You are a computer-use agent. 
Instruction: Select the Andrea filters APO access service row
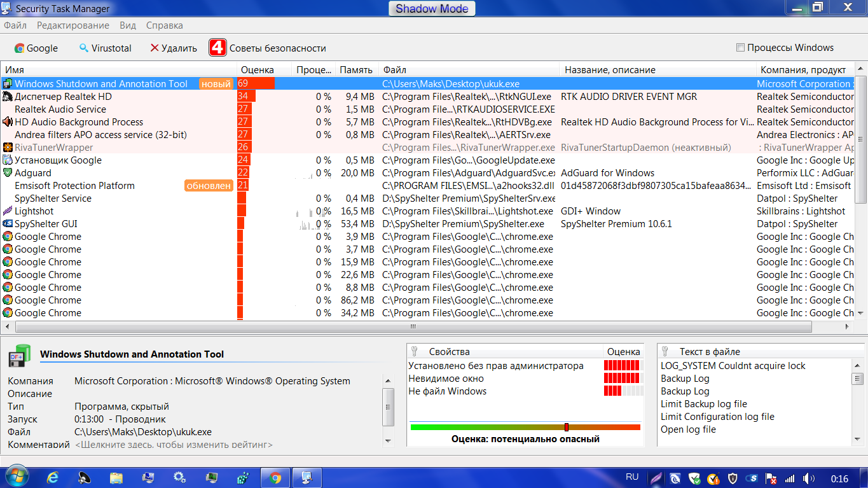point(427,135)
